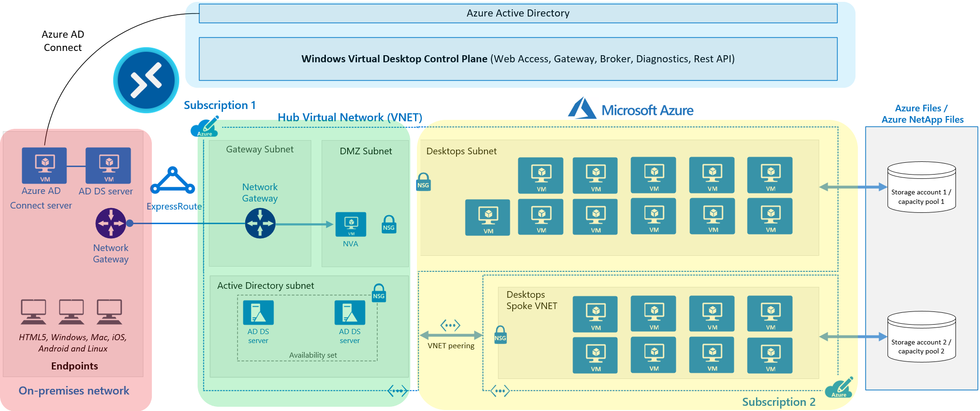Select the right AD DS server icon
Image resolution: width=980 pixels, height=411 pixels.
click(x=350, y=313)
